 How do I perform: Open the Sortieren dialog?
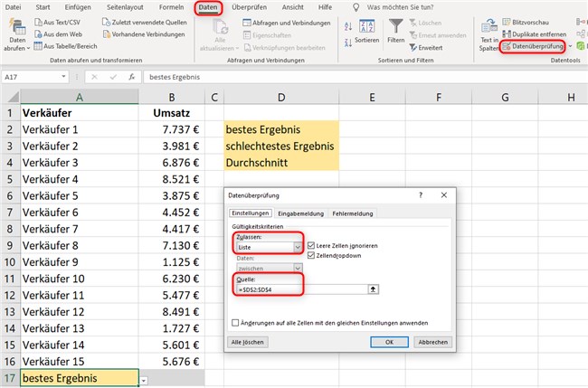tap(366, 32)
